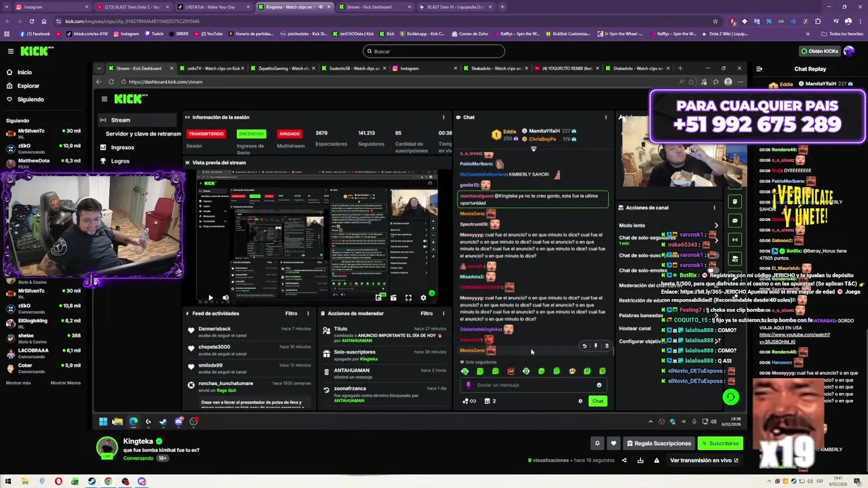Image resolution: width=868 pixels, height=488 pixels.
Task: Switch to BLAST Slam VI Liquipedia tab
Action: click(454, 7)
